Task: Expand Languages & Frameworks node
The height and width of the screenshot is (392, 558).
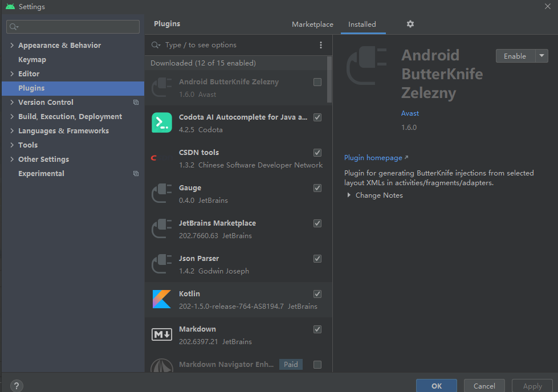Action: pos(12,130)
